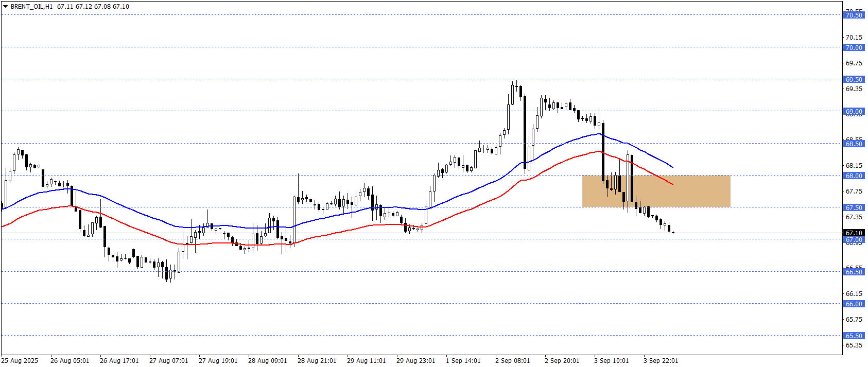Click the 1 Sep 14:01 time label

463,361
